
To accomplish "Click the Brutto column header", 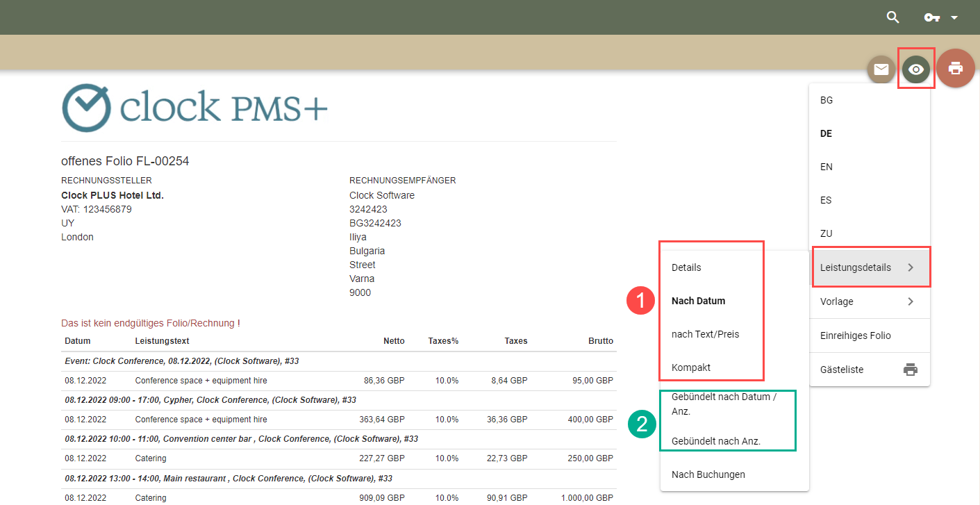I will coord(600,341).
